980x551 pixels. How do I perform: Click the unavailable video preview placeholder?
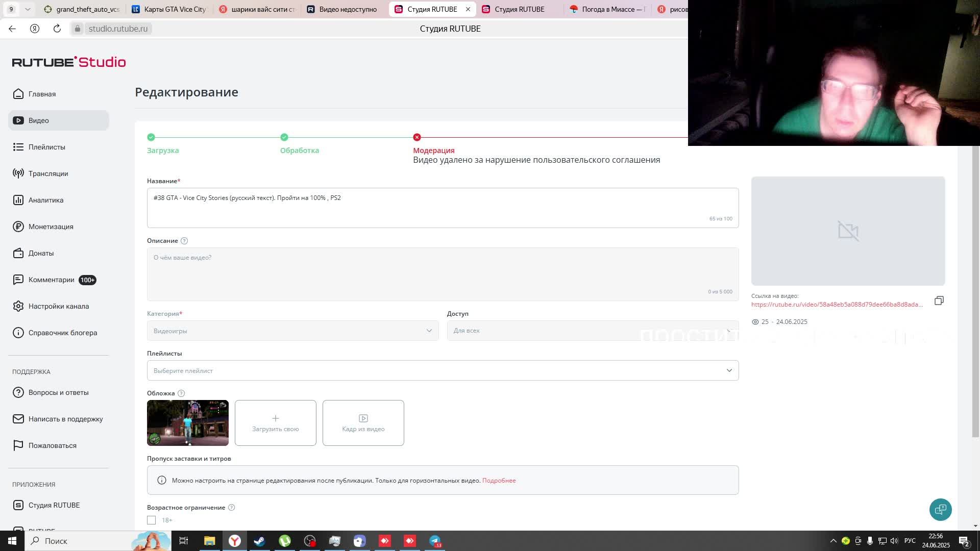(848, 231)
